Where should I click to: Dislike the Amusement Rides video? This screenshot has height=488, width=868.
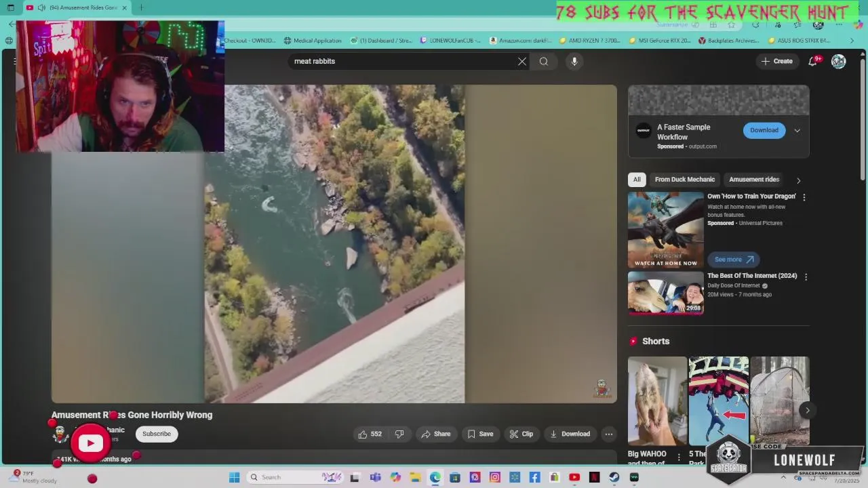tap(399, 434)
